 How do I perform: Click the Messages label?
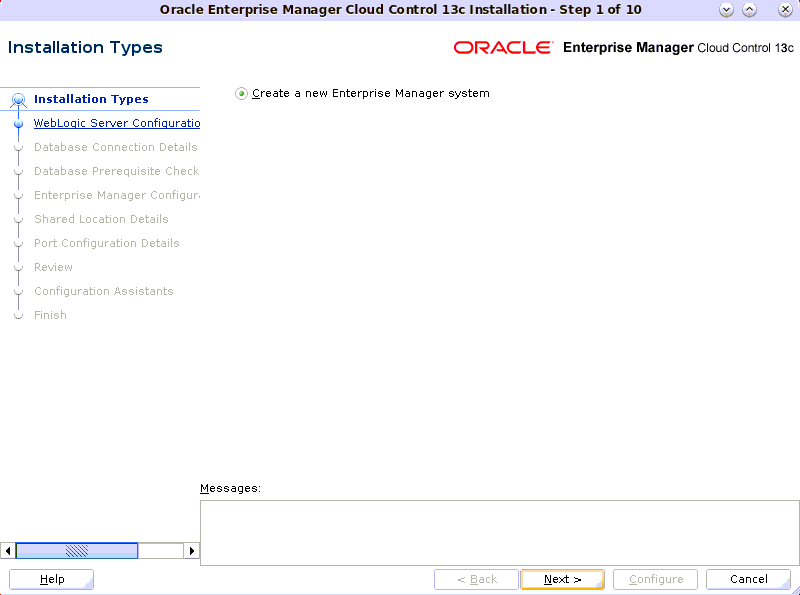[230, 488]
